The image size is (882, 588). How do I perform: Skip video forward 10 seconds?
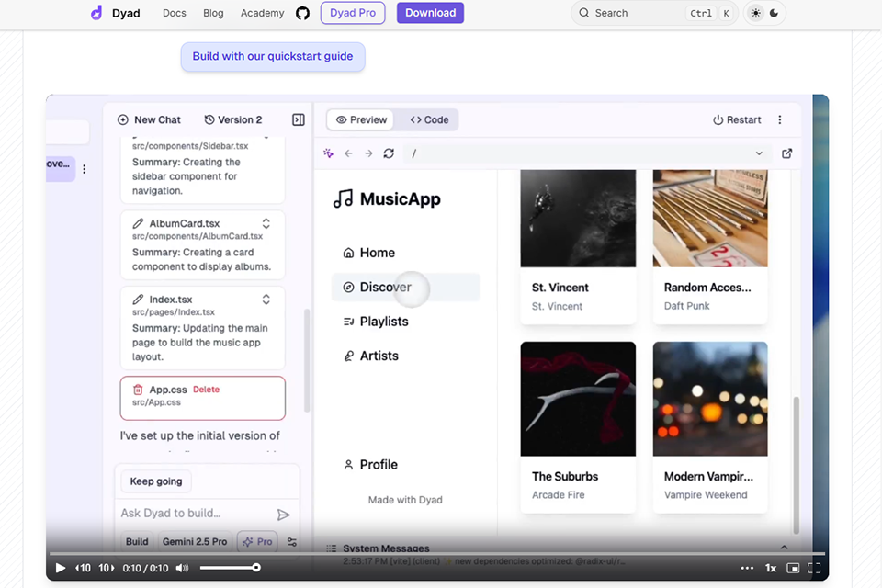107,569
